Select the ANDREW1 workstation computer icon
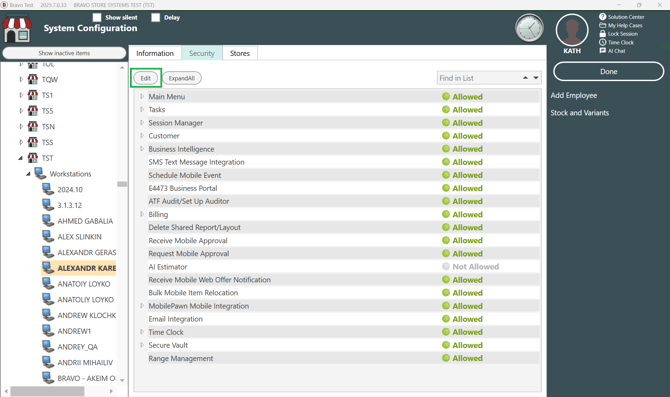The width and height of the screenshot is (670, 397). (48, 331)
